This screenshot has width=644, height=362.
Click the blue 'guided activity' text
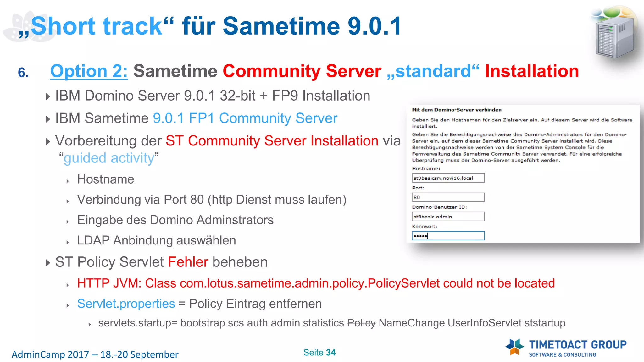point(109,158)
